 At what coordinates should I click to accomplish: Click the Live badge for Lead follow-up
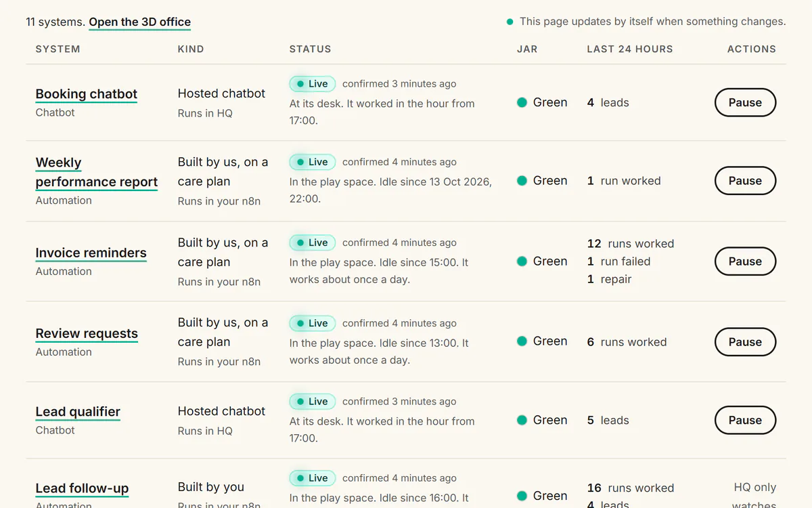tap(313, 478)
